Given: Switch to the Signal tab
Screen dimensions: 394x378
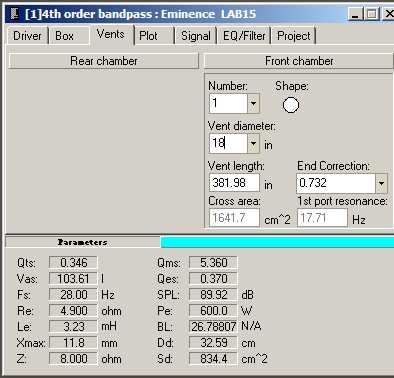Looking at the screenshot, I should click(x=196, y=36).
